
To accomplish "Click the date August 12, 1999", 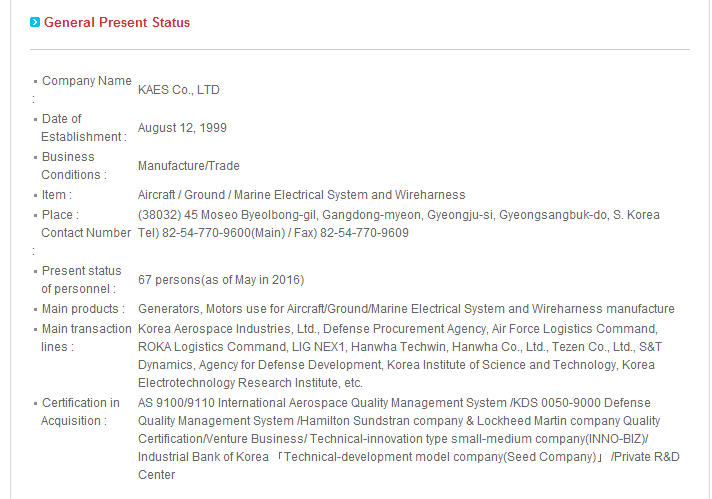I will (182, 128).
